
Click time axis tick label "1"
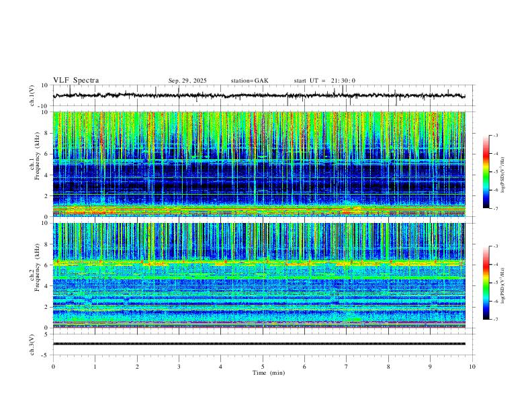click(95, 367)
